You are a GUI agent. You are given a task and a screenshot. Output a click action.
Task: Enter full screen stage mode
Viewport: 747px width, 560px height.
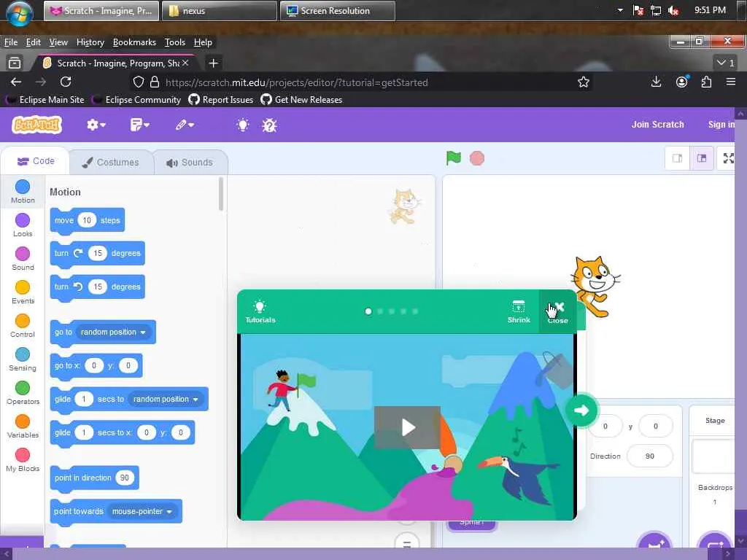point(729,158)
